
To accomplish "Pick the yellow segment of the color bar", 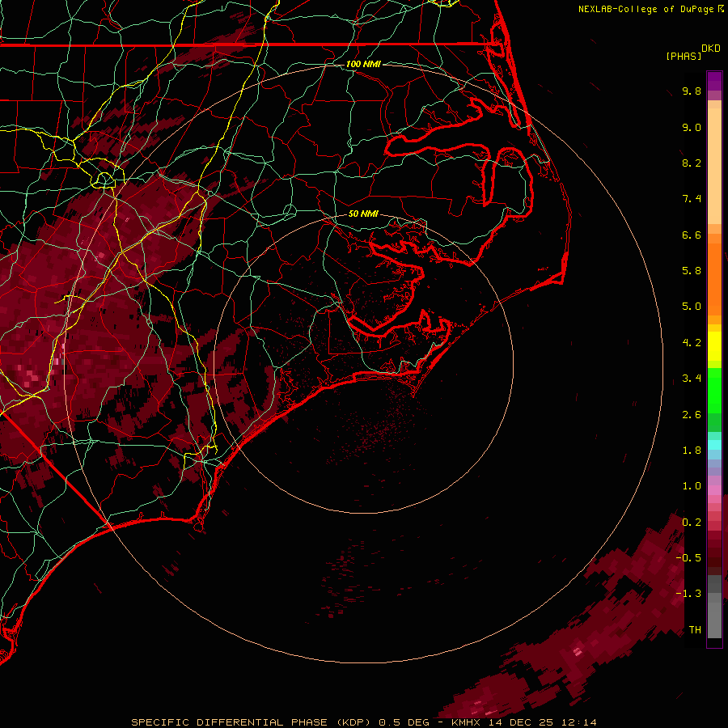I will (x=714, y=346).
